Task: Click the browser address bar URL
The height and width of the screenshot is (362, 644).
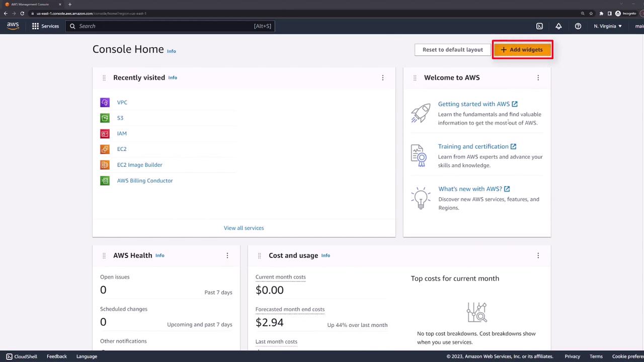Action: [92, 14]
